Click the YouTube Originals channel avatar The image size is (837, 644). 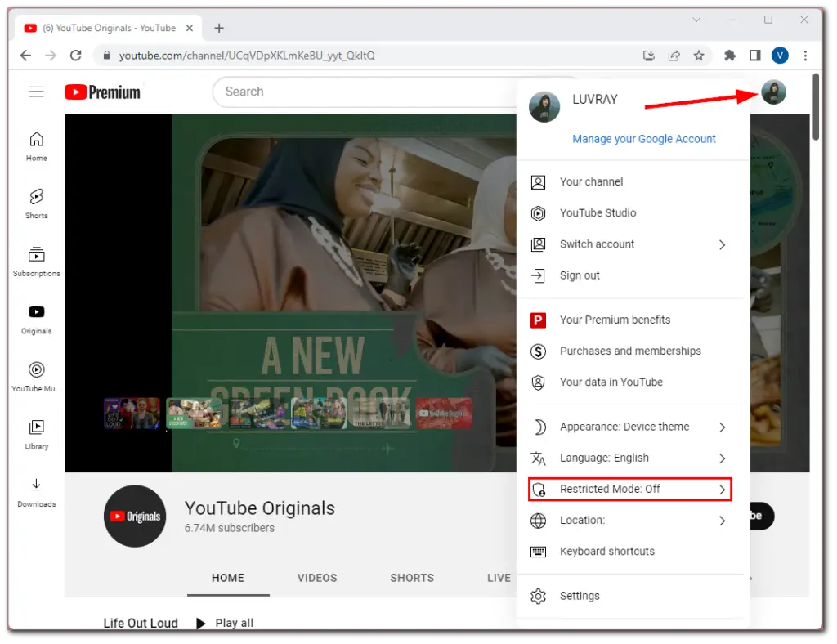pos(135,516)
